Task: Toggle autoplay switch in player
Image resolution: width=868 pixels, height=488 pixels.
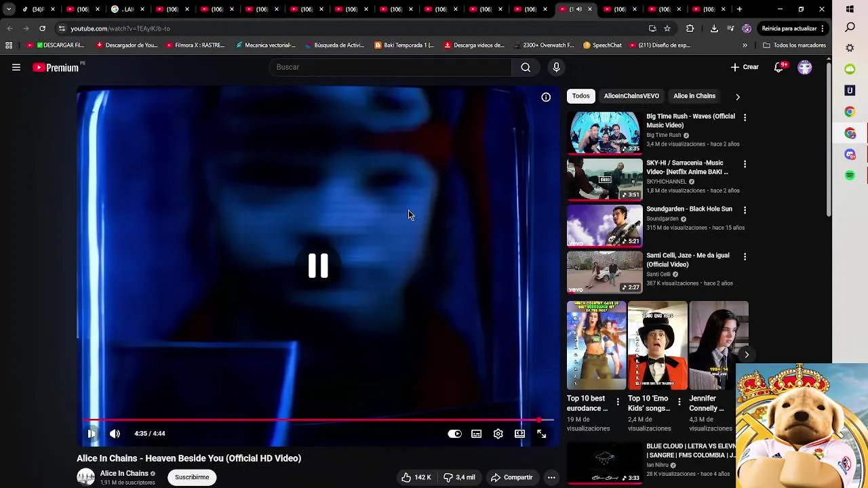Action: [x=454, y=434]
